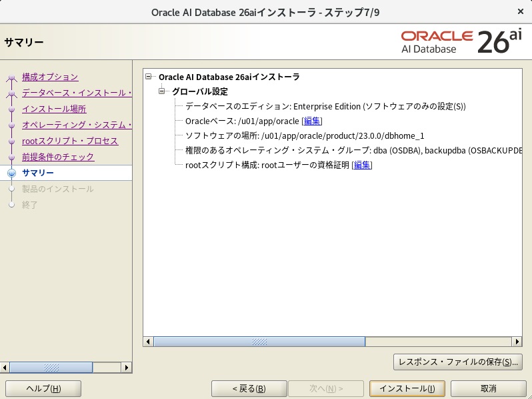Select the rootスクリプト構成 row text
The height and width of the screenshot is (399, 532).
click(279, 165)
